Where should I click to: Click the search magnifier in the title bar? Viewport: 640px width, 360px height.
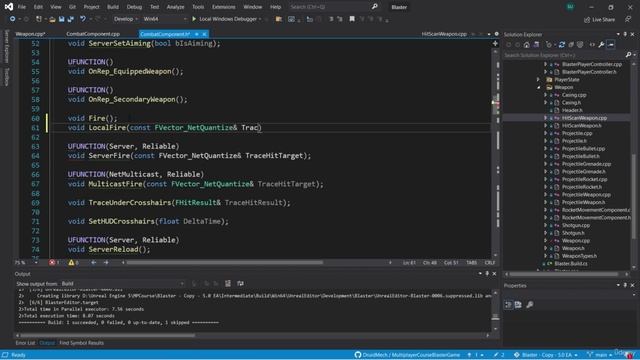click(374, 7)
